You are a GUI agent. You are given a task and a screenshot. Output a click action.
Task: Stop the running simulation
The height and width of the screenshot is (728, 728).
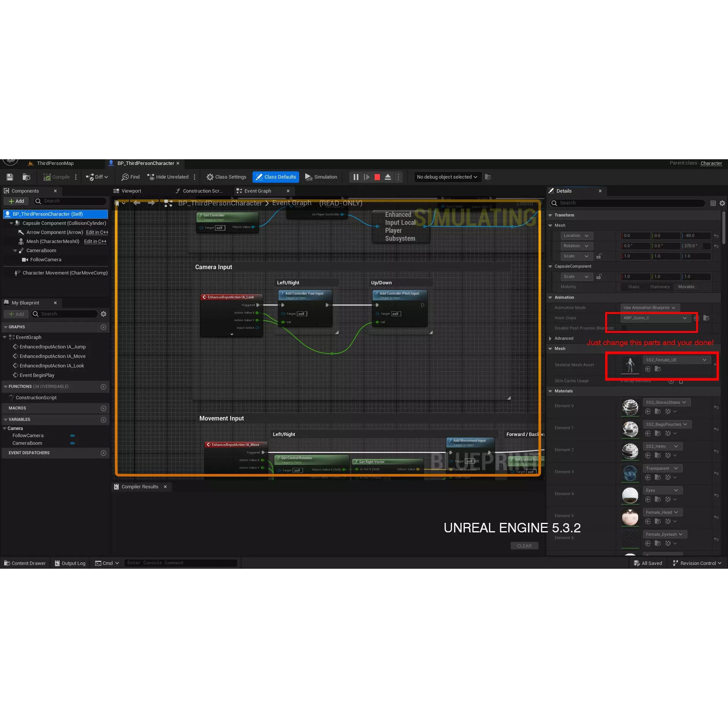click(377, 177)
